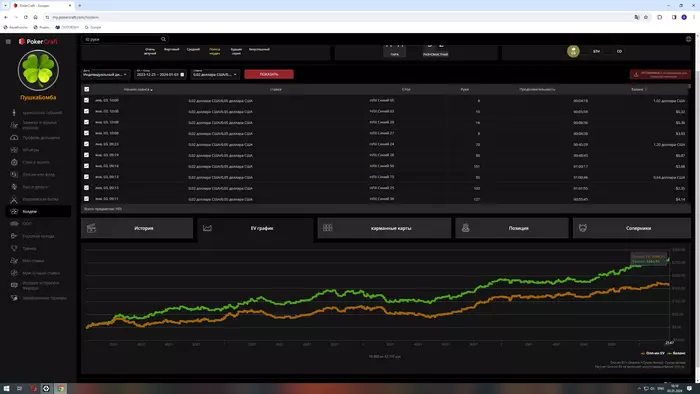Screen dimensions: 700x394
Task: Click the clover profile avatar
Action: pyautogui.click(x=38, y=71)
